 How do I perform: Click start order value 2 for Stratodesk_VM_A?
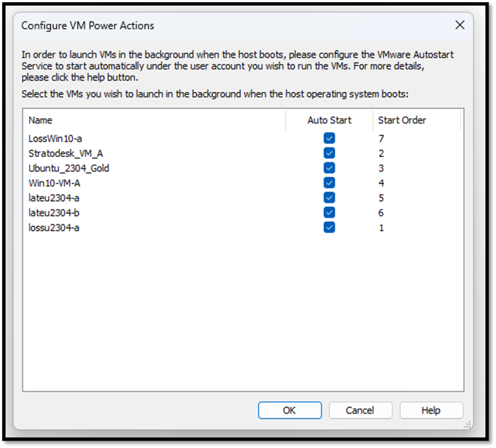[x=381, y=153]
